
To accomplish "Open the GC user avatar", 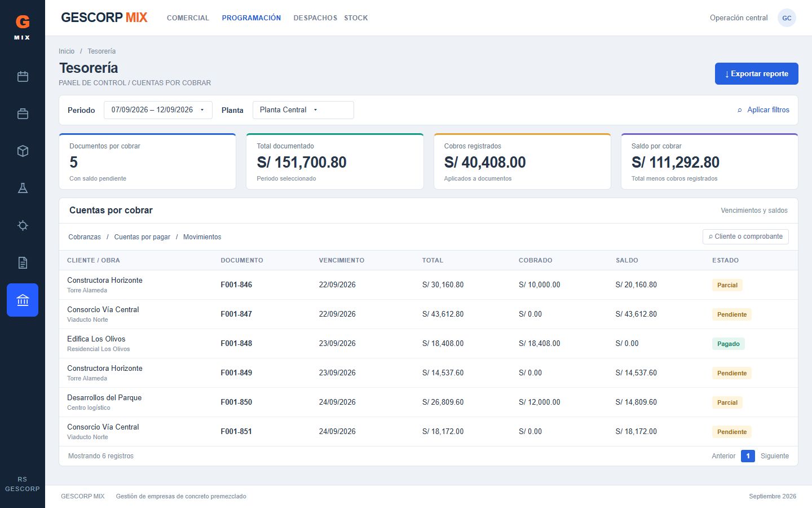I will 787,18.
